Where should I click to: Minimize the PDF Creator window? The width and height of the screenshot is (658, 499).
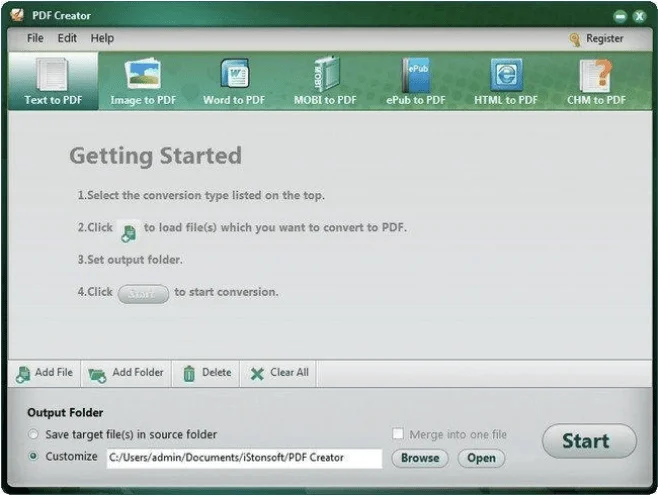[620, 16]
